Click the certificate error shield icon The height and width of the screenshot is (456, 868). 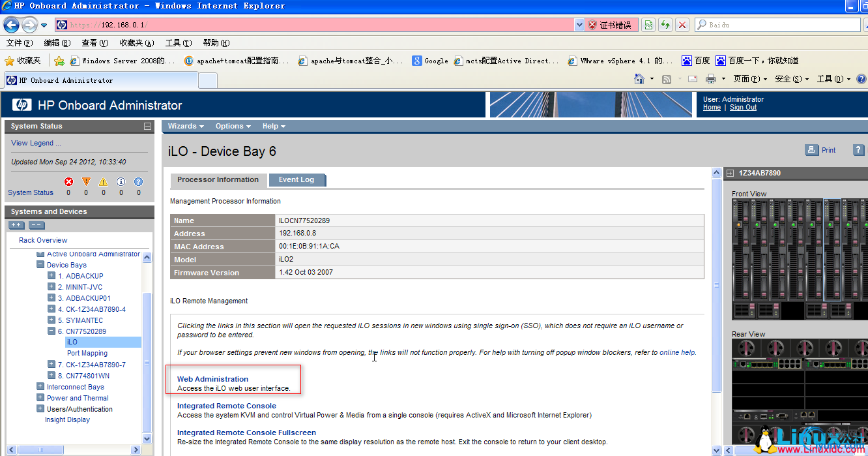click(592, 25)
